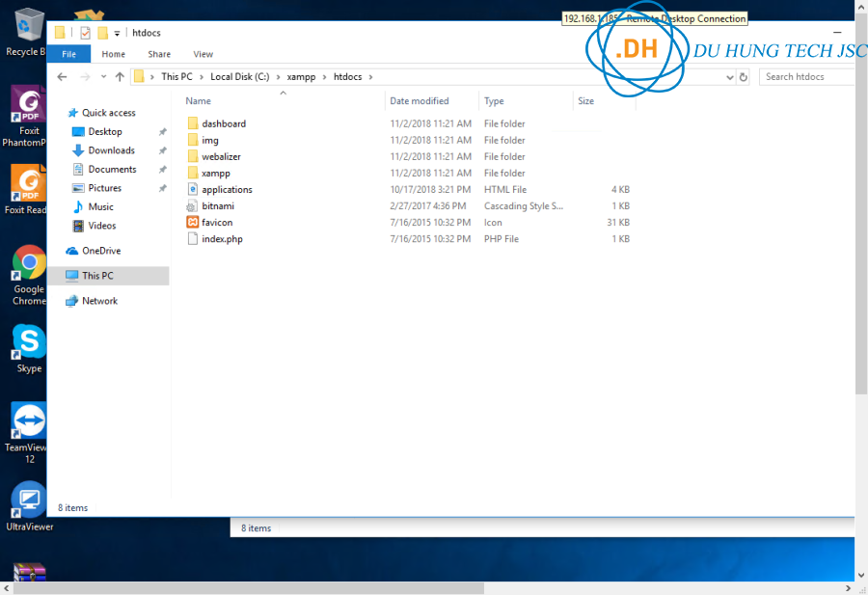868x595 pixels.
Task: Open the Customize Quick Access Toolbar dropdown
Action: [x=118, y=34]
